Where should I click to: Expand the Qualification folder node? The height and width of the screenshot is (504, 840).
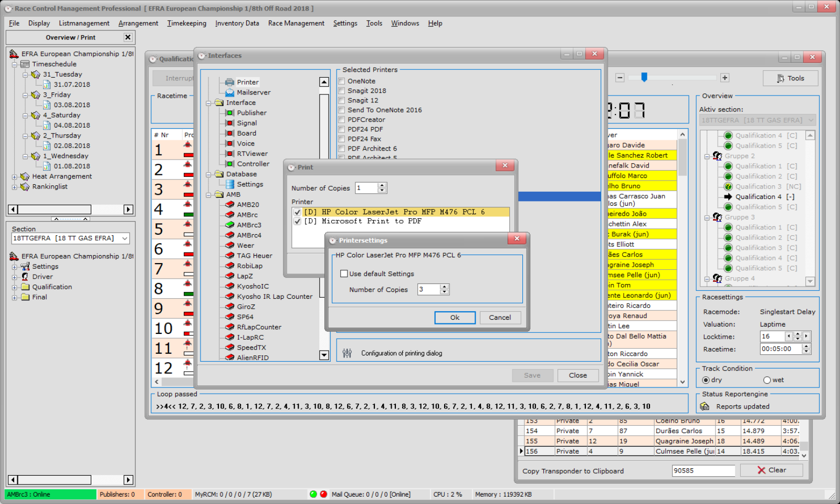pyautogui.click(x=15, y=287)
